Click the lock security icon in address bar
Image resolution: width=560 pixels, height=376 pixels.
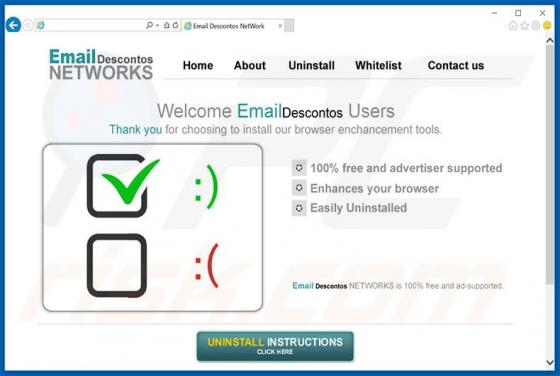tap(167, 25)
